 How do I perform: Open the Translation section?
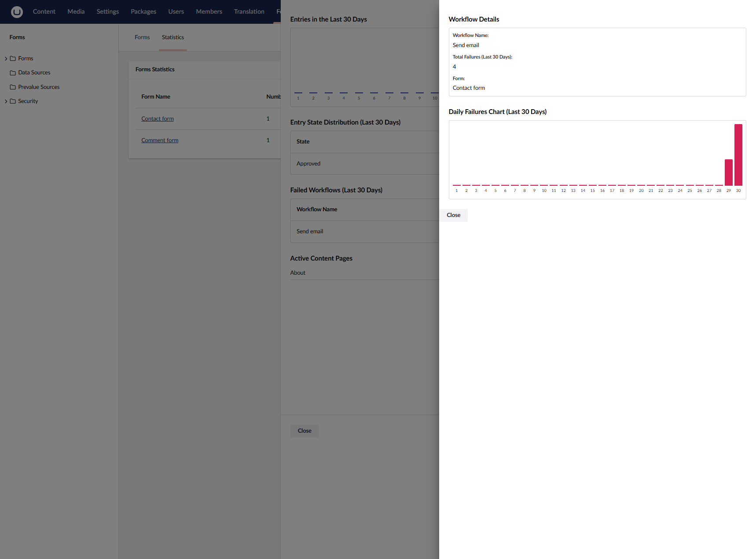point(249,11)
